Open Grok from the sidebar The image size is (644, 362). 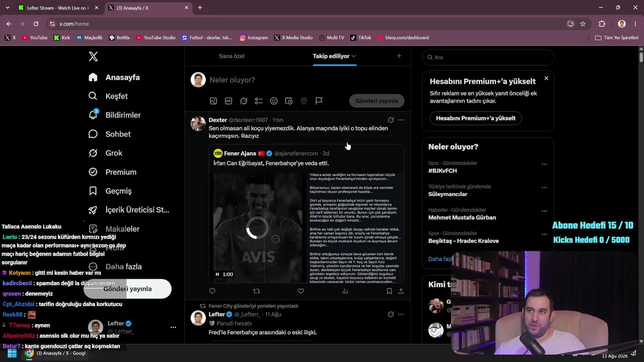click(106, 153)
